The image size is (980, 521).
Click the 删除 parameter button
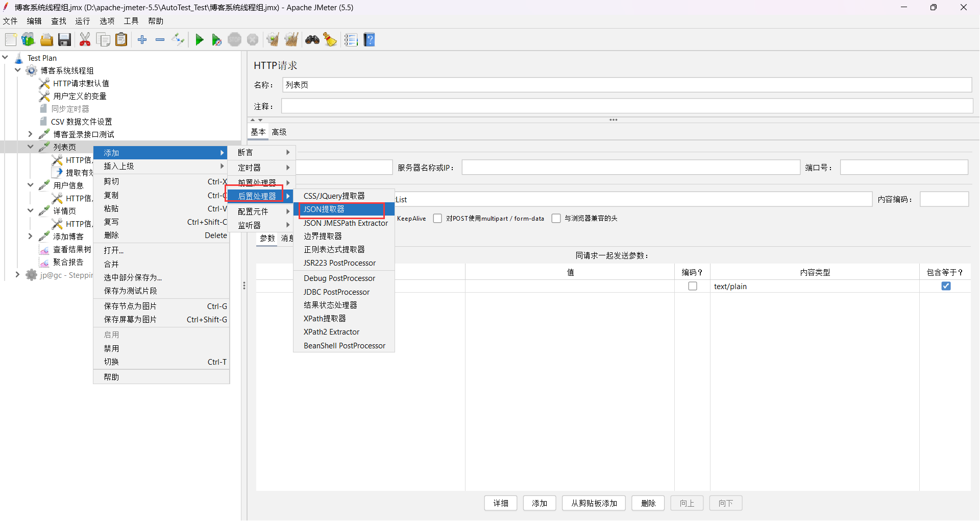pyautogui.click(x=648, y=504)
